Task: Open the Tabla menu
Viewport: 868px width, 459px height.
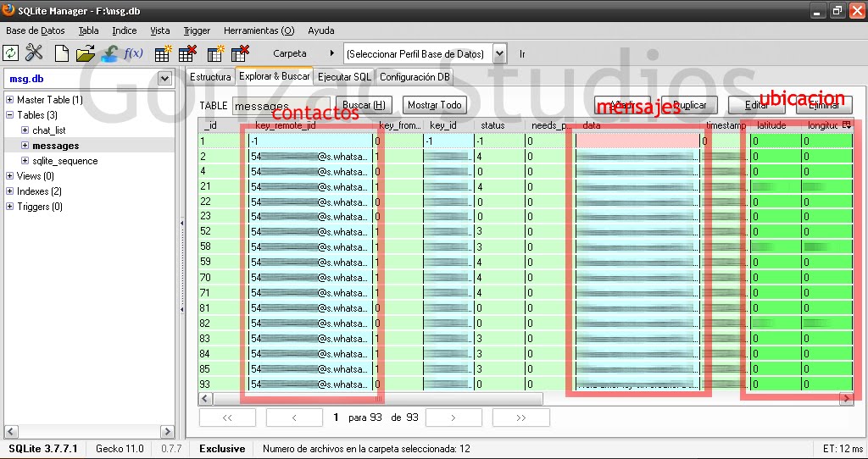Action: pyautogui.click(x=88, y=30)
